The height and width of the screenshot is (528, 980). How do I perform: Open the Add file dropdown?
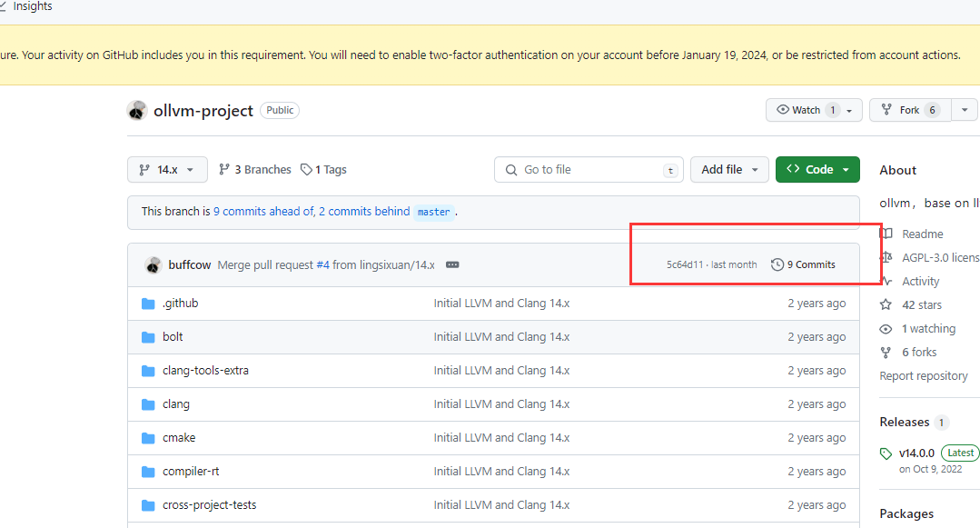click(729, 170)
